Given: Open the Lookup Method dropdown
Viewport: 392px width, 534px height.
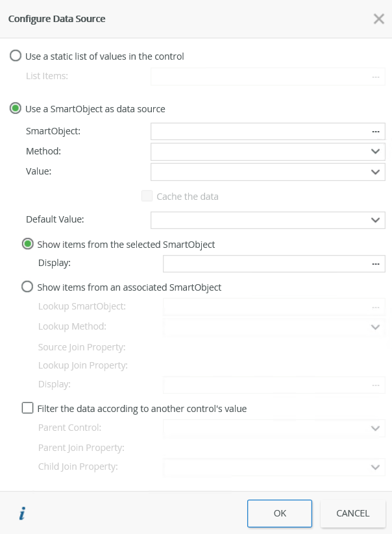Looking at the screenshot, I should (375, 327).
